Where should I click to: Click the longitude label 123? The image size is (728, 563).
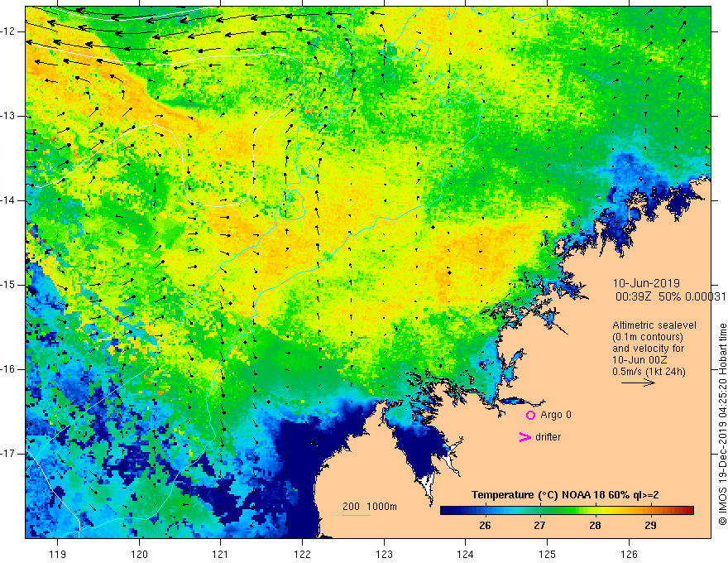click(x=384, y=554)
